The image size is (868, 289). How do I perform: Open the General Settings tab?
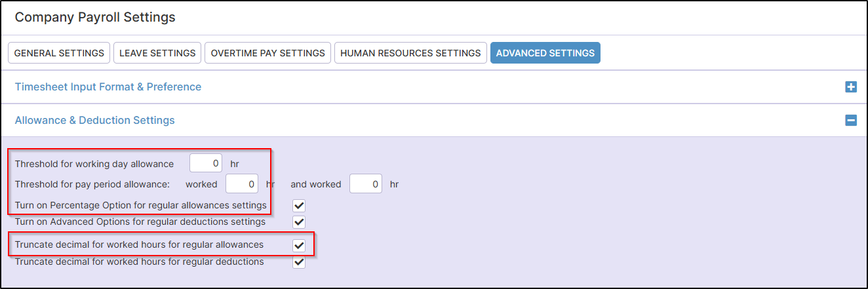(59, 53)
